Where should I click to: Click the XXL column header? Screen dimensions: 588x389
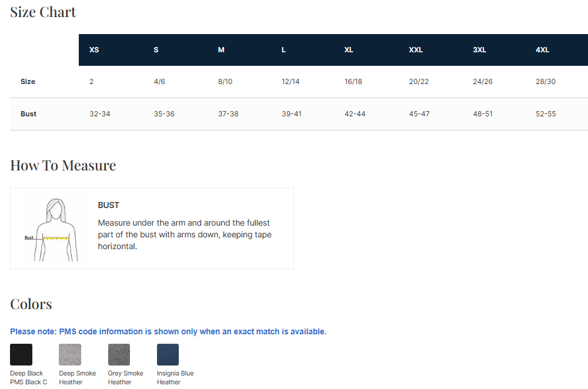point(416,50)
